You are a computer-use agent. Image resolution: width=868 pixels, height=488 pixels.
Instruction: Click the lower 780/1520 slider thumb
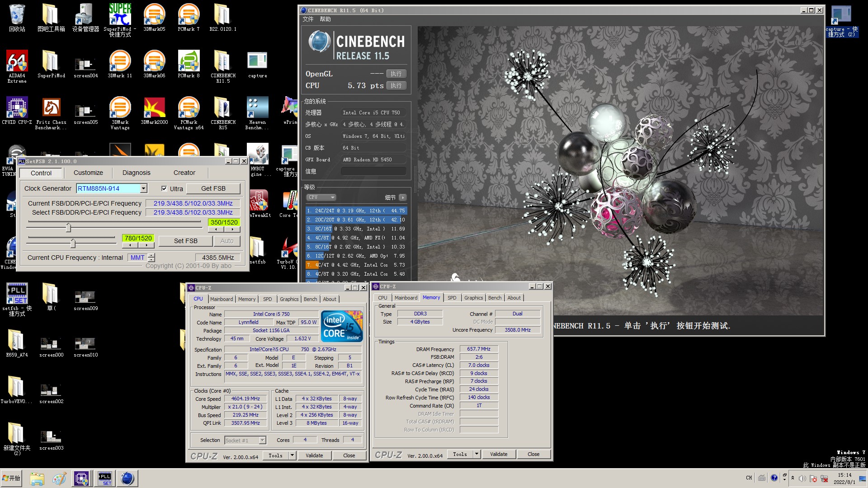(73, 243)
